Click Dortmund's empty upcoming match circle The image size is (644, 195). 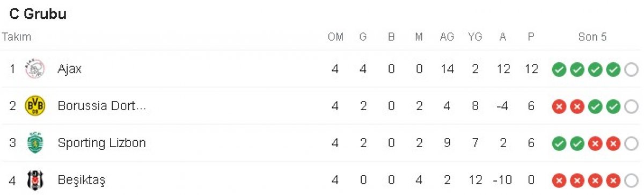(632, 106)
